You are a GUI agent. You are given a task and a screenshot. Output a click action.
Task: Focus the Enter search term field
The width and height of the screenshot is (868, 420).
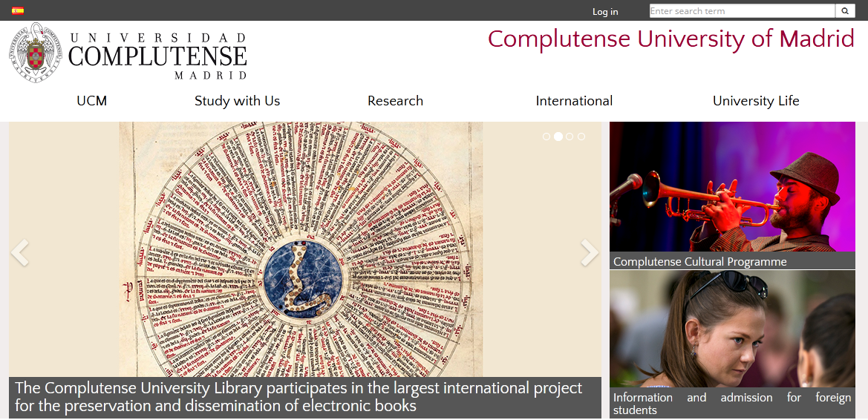click(742, 10)
